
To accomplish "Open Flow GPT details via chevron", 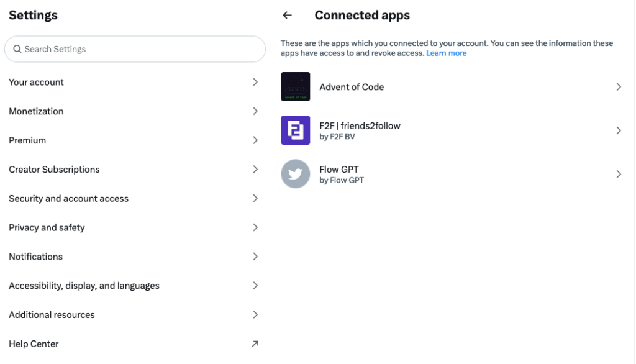I will click(618, 174).
